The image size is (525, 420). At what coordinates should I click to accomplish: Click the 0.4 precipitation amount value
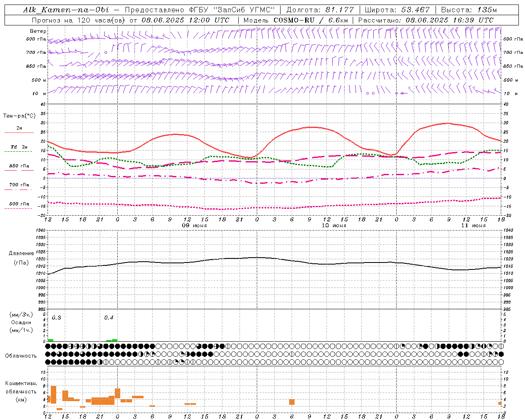point(109,318)
